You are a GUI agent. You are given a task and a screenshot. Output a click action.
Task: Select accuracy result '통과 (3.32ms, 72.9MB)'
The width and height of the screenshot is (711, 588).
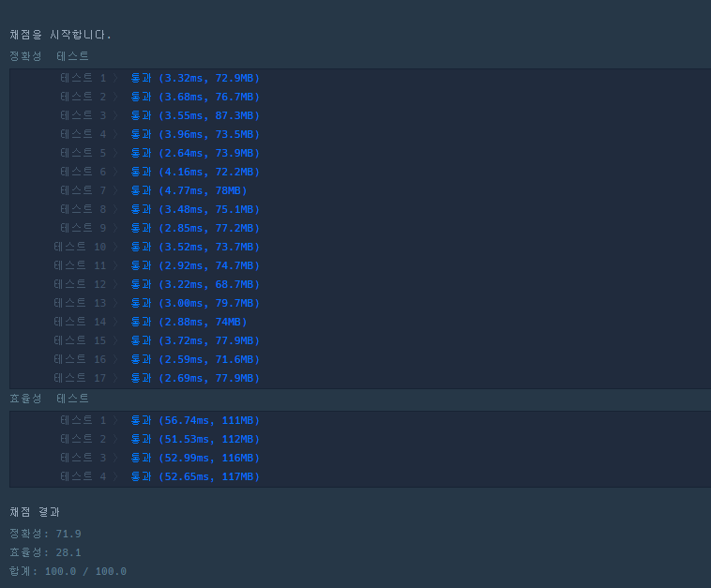(x=195, y=78)
